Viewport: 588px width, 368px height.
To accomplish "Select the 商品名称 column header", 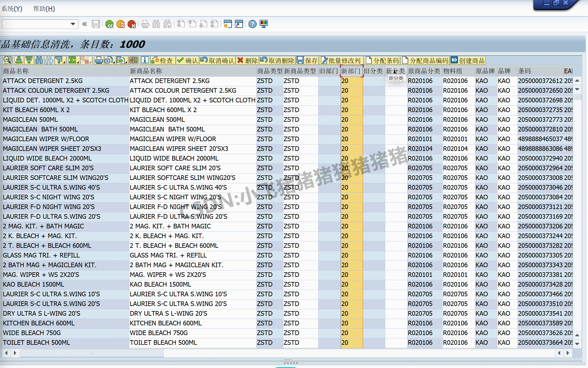I will tap(65, 71).
